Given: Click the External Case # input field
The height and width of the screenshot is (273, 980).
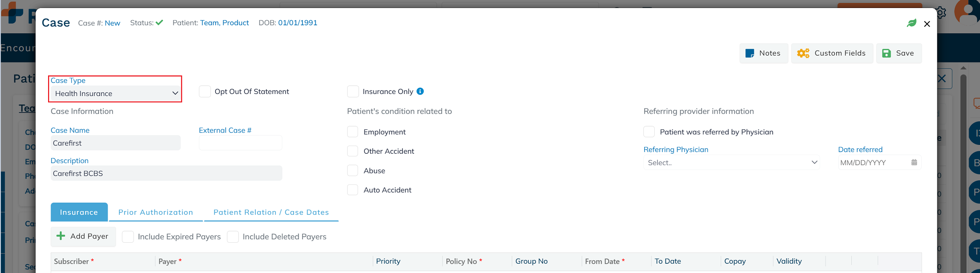Looking at the screenshot, I should pos(240,143).
